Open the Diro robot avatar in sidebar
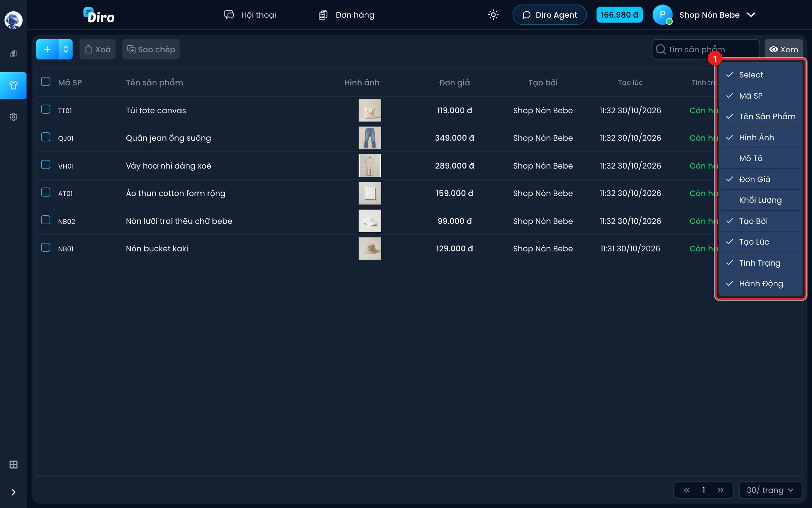This screenshot has height=508, width=812. tap(13, 20)
